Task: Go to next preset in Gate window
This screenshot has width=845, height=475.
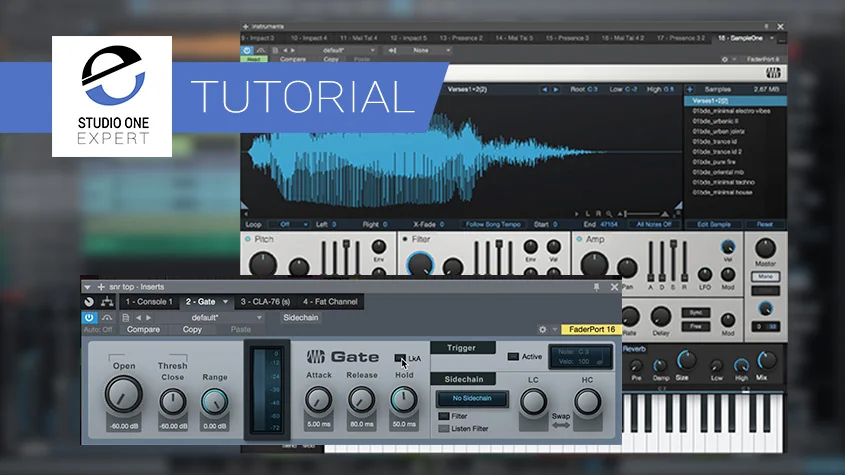Action: pos(149,318)
